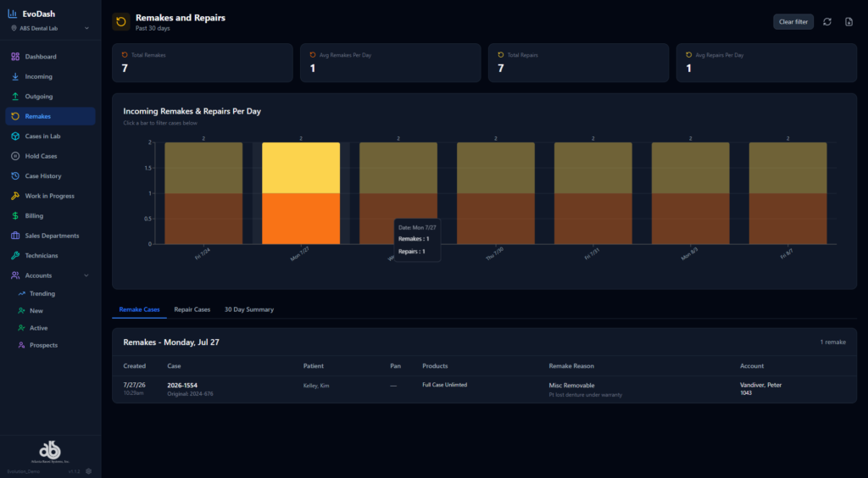Click the Billing dollar sign icon
This screenshot has width=868, height=478.
(x=15, y=216)
